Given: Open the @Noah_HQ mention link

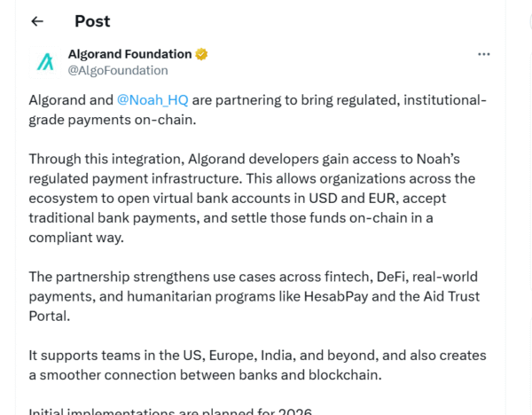Looking at the screenshot, I should pos(152,99).
